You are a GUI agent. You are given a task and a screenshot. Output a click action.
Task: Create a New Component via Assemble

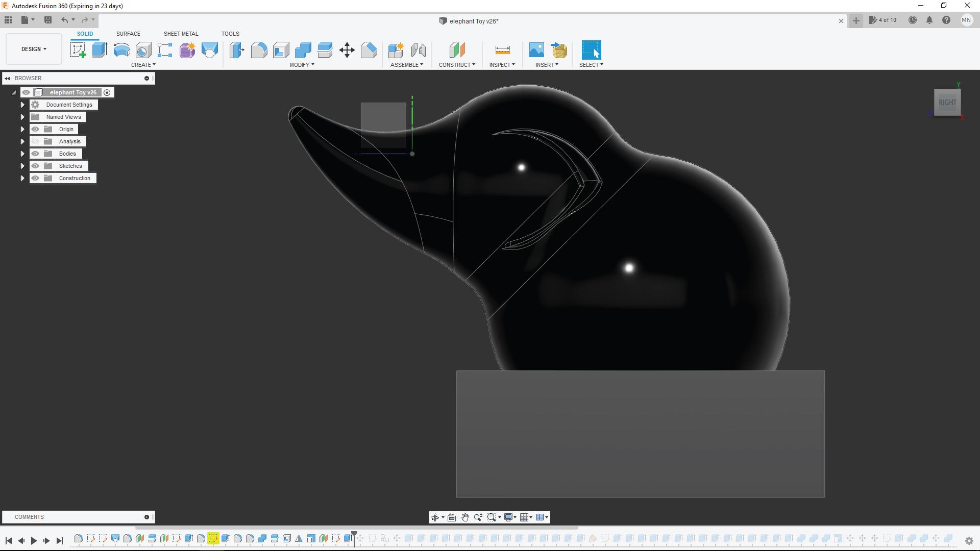point(397,50)
